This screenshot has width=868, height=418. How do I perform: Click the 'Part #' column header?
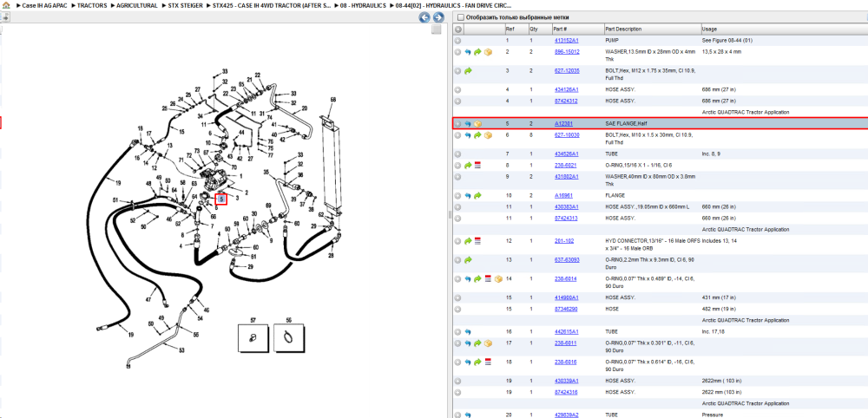(x=577, y=29)
